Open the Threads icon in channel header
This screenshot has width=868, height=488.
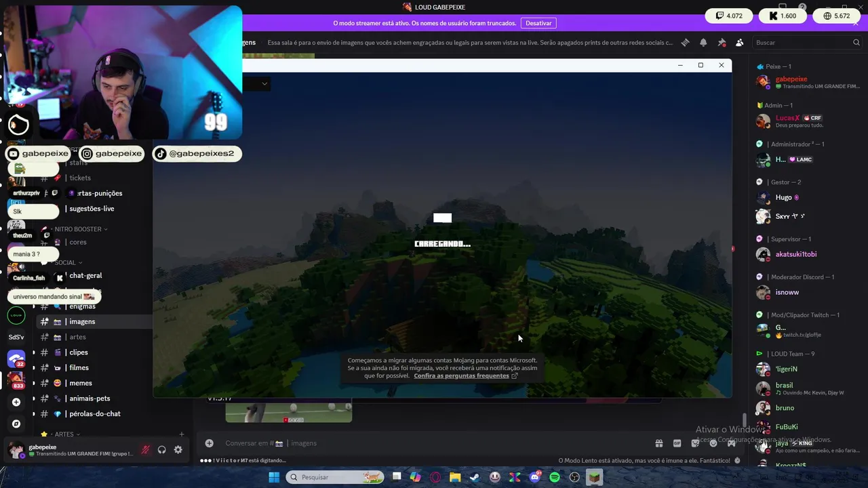tap(685, 43)
